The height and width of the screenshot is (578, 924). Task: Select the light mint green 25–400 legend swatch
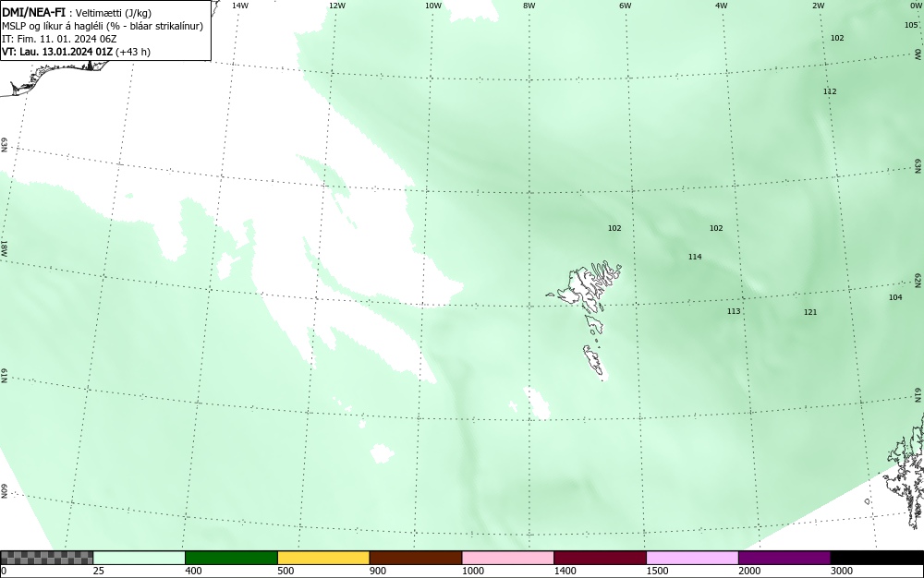pyautogui.click(x=140, y=558)
